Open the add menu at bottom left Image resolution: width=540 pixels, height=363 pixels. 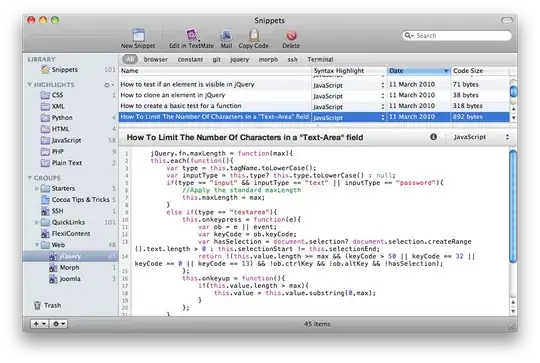39,324
